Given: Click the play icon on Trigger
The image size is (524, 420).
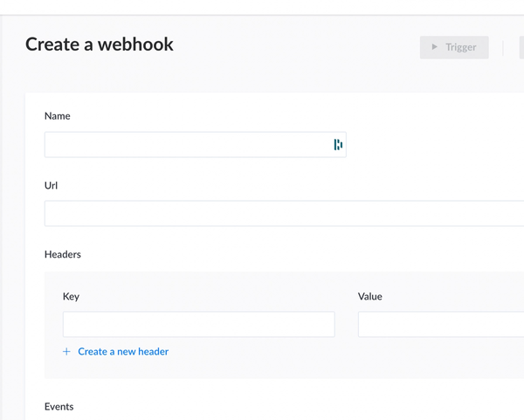Looking at the screenshot, I should tap(435, 47).
